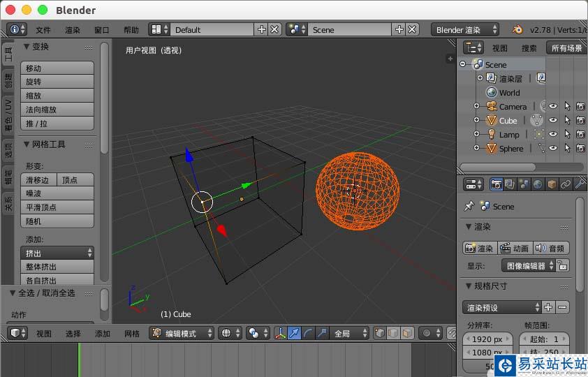Open the screen layout browser icon next to Default
This screenshot has width=588, height=377.
coord(159,29)
